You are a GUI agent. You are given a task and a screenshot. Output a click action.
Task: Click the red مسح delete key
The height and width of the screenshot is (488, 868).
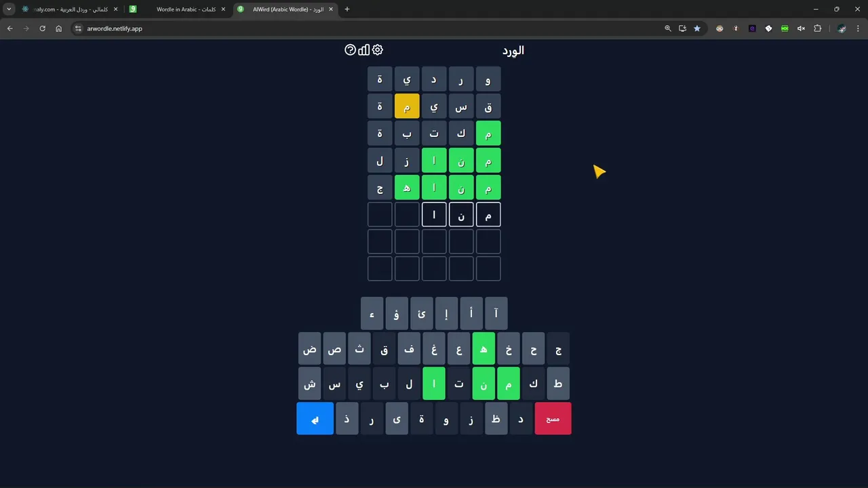tap(553, 418)
